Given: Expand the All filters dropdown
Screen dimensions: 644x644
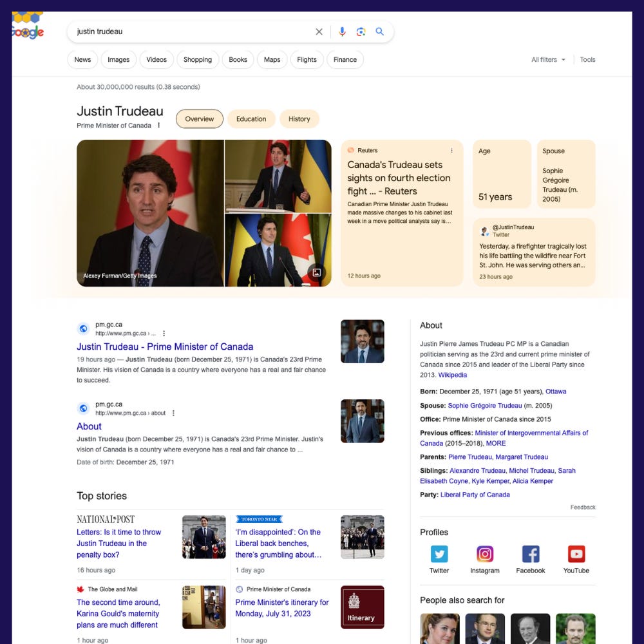Looking at the screenshot, I should click(548, 59).
